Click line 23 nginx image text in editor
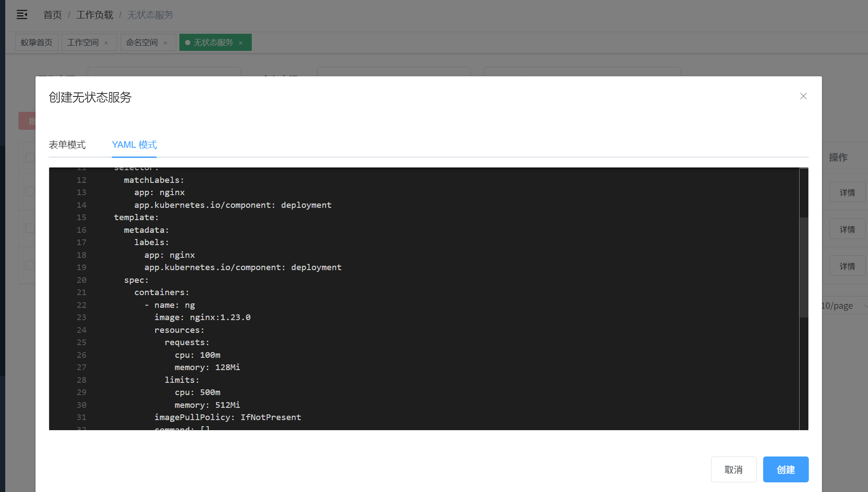This screenshot has width=868, height=492. pos(220,317)
